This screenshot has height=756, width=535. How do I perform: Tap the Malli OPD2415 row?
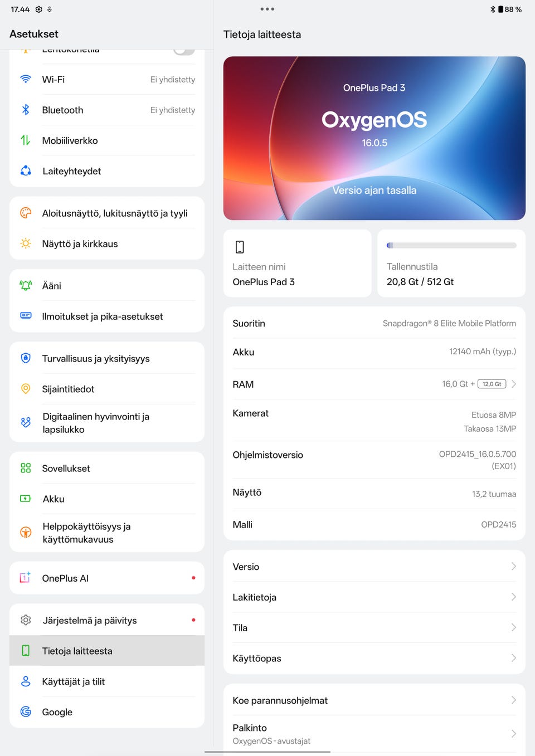pos(374,524)
